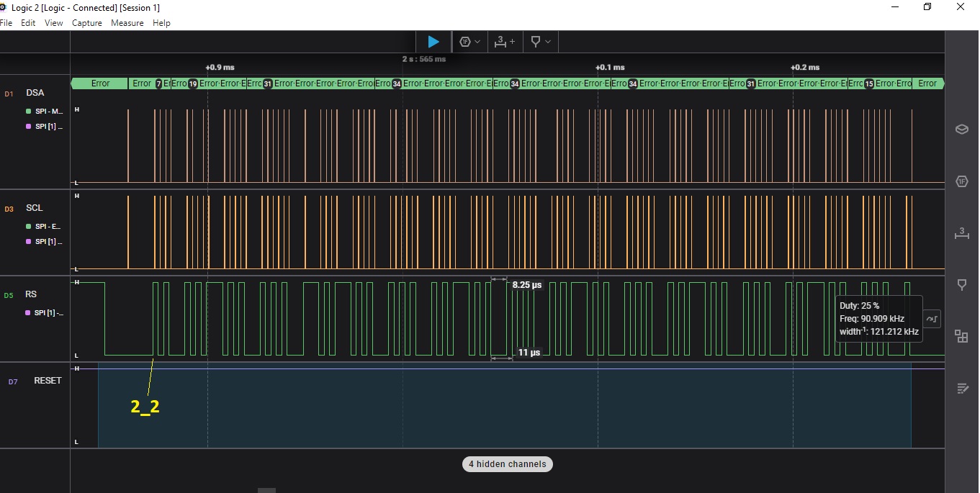980x493 pixels.
Task: Open the File menu
Action: click(7, 23)
